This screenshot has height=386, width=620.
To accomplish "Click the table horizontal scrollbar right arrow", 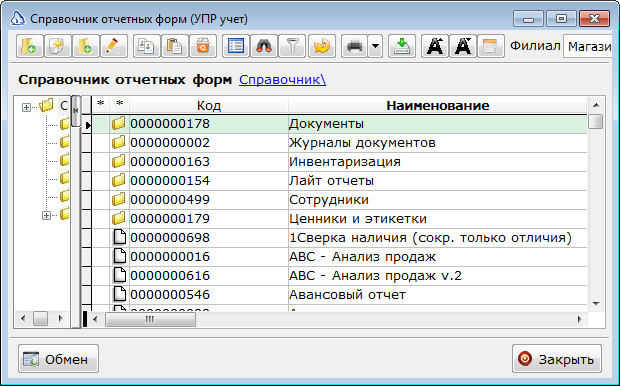I will point(580,319).
